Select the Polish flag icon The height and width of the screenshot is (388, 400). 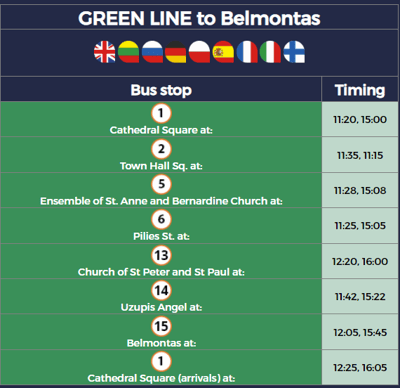pyautogui.click(x=200, y=52)
